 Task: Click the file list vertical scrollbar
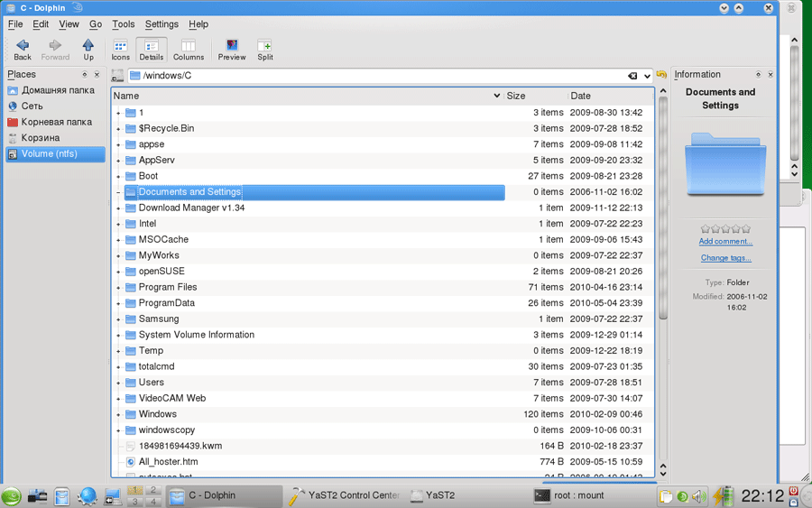click(x=662, y=208)
